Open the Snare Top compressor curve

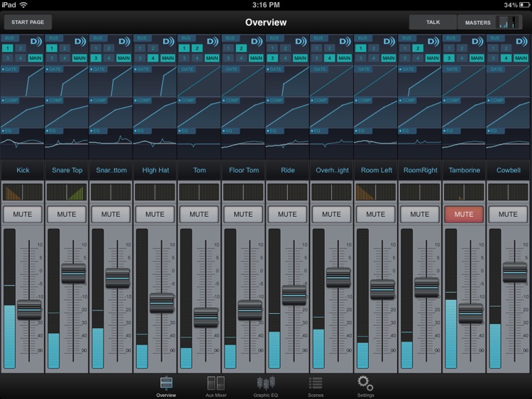tap(67, 113)
